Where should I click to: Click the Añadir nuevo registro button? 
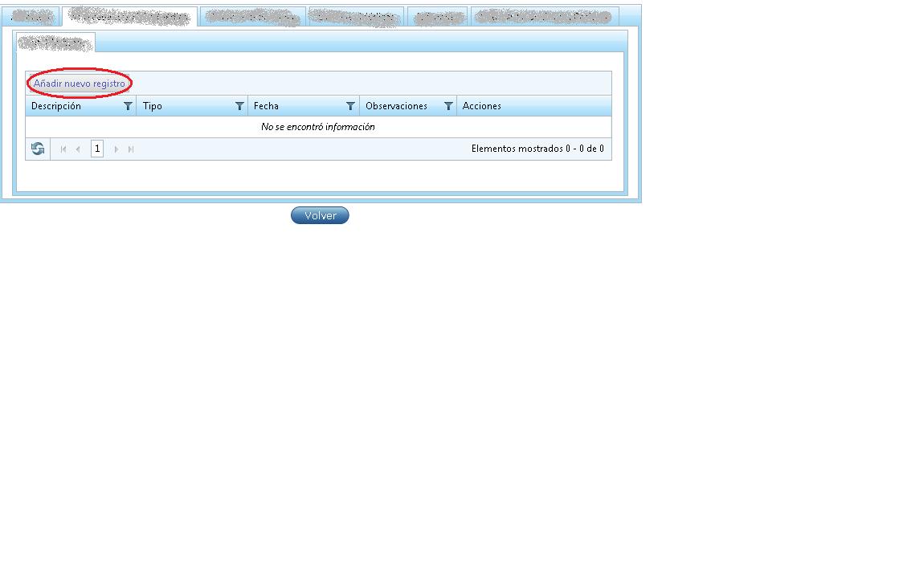(x=79, y=84)
